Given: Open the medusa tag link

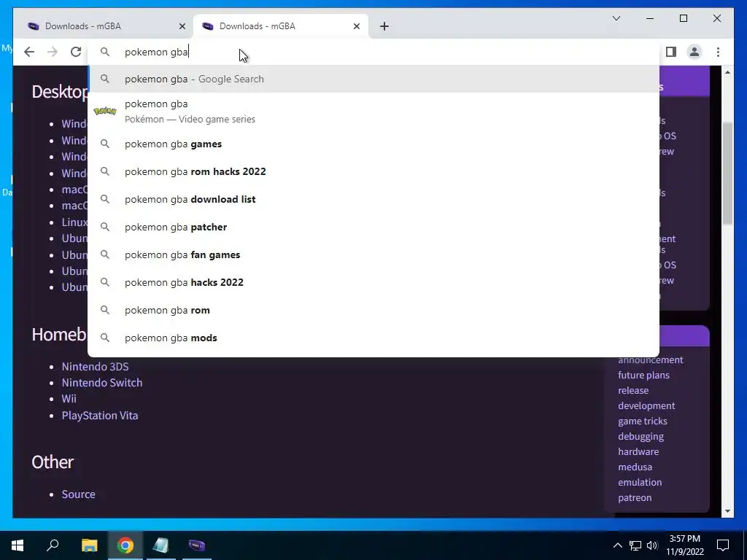Looking at the screenshot, I should pyautogui.click(x=635, y=467).
